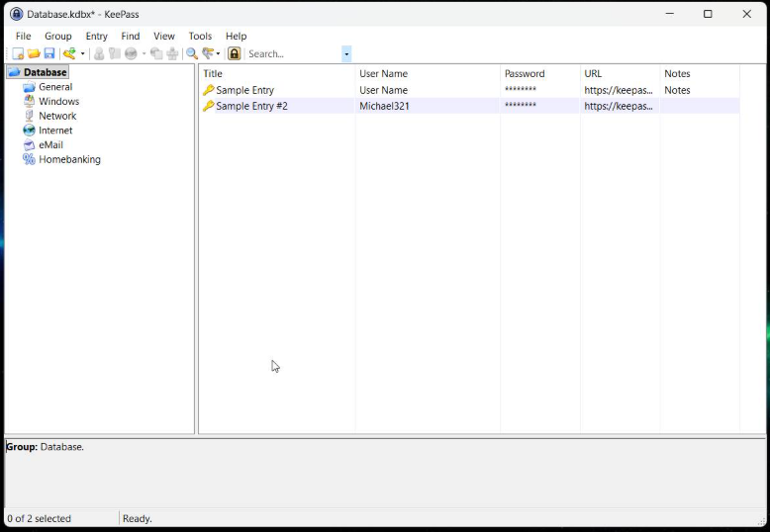
Task: Open a database with the folder icon
Action: click(34, 53)
